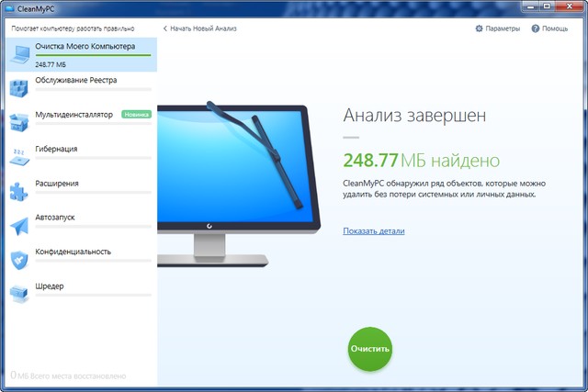Click the 248.77 МБ sidebar value

pos(51,64)
